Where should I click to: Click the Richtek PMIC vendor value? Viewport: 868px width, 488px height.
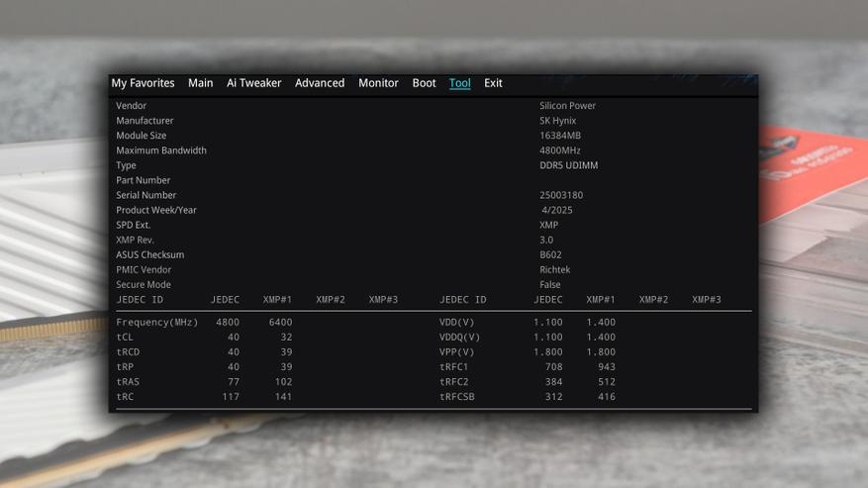tap(554, 270)
